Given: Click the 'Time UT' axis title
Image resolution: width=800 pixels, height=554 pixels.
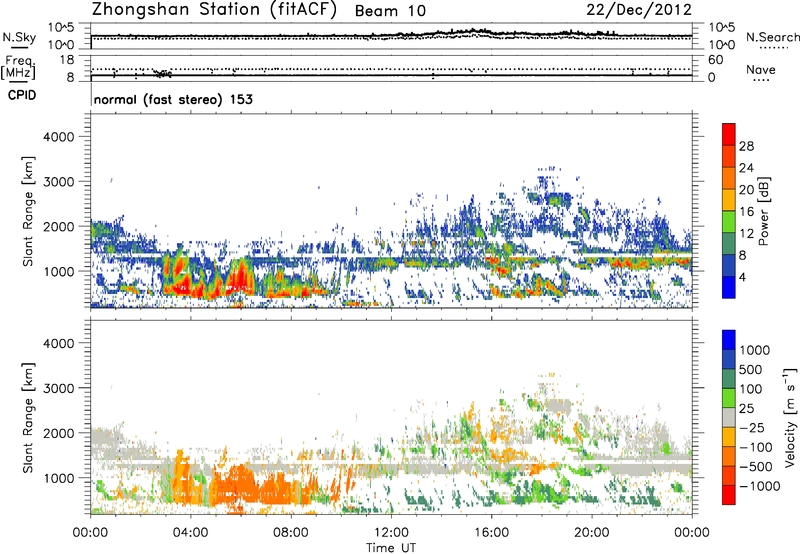Looking at the screenshot, I should coord(391,548).
